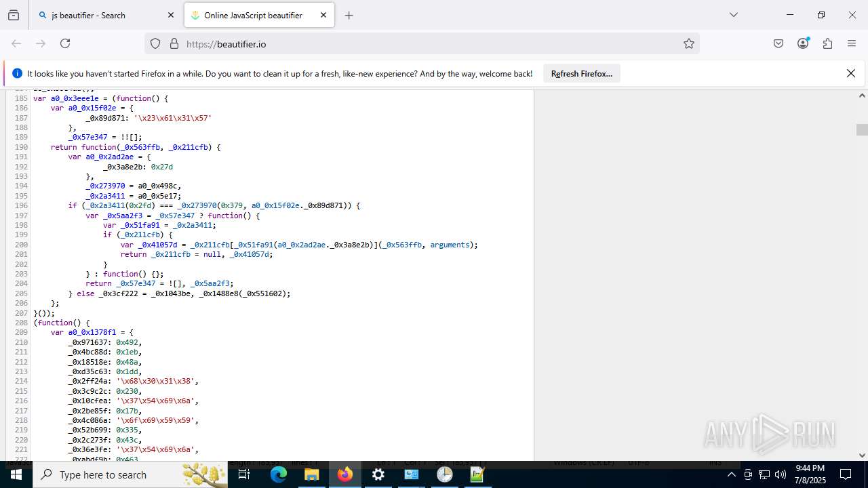Viewport: 868px width, 488px height.
Task: Click 'var a0_0x1378f1' on line 209
Action: point(83,333)
